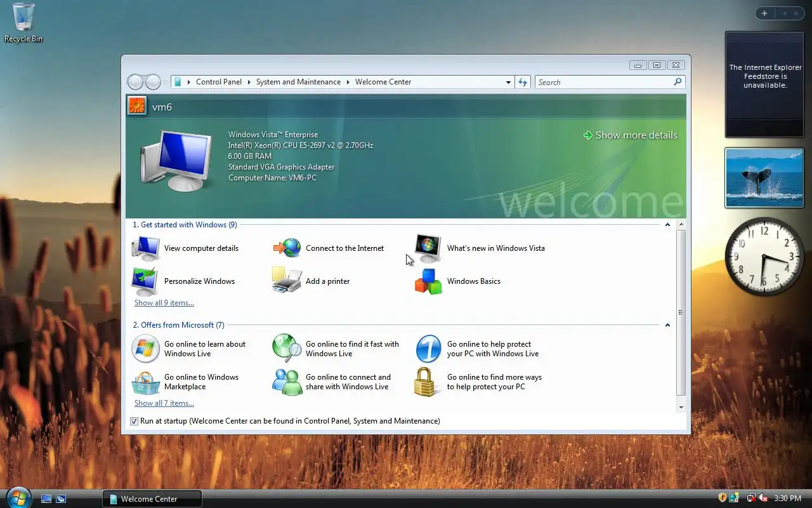This screenshot has width=812, height=508.
Task: Click Show all 7 items link
Action: pyautogui.click(x=164, y=403)
